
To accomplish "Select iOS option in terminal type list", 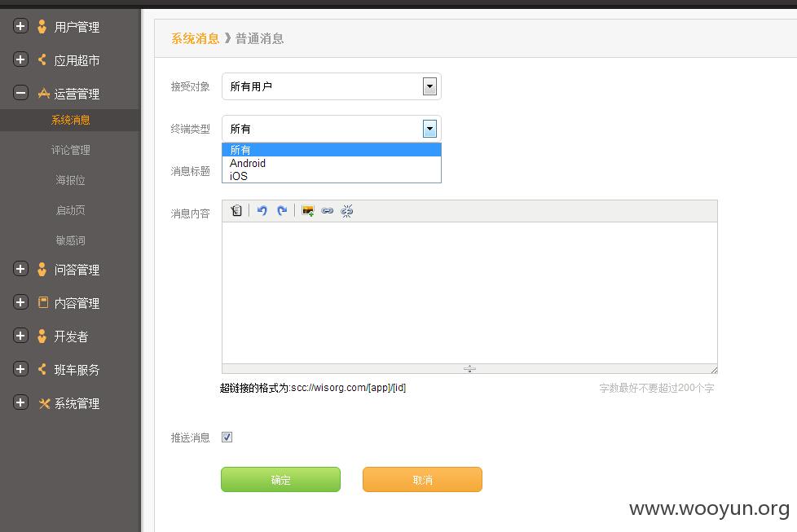I will (332, 176).
